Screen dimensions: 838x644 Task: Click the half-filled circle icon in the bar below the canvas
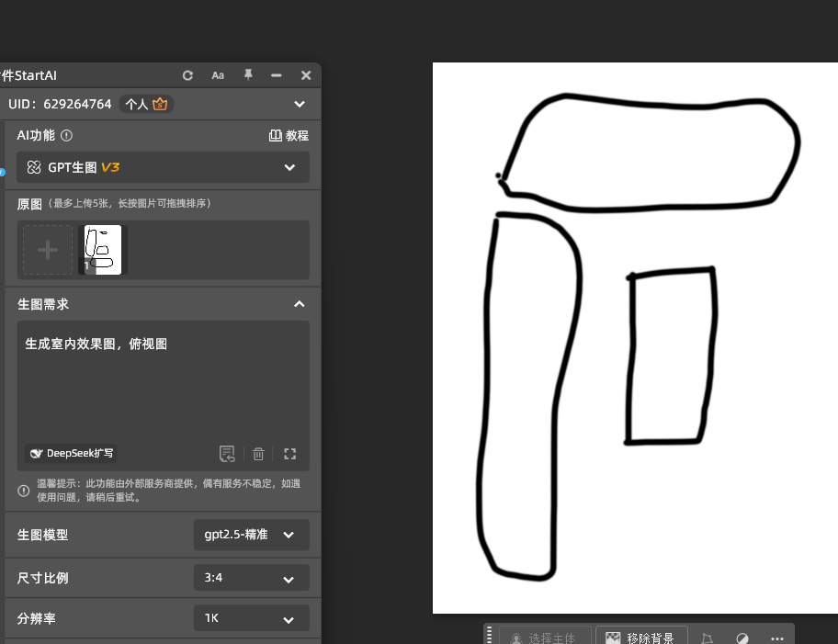[x=742, y=638]
